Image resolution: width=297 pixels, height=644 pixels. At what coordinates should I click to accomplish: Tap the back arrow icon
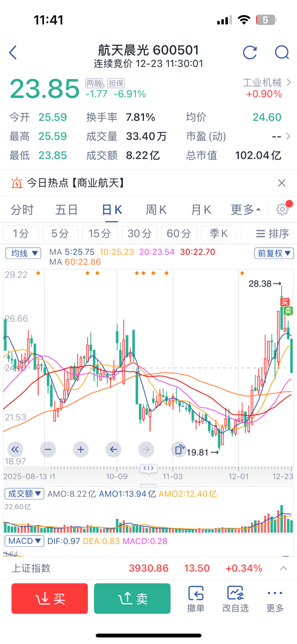(13, 52)
